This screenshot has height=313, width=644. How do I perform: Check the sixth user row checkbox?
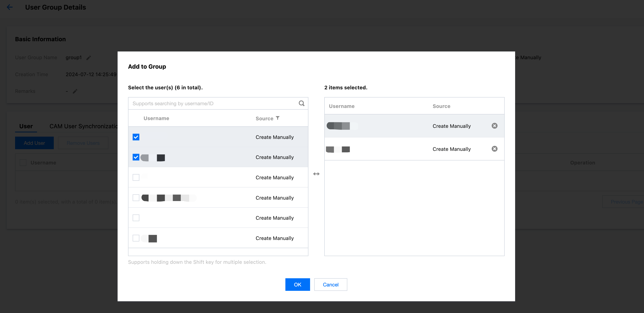(136, 238)
